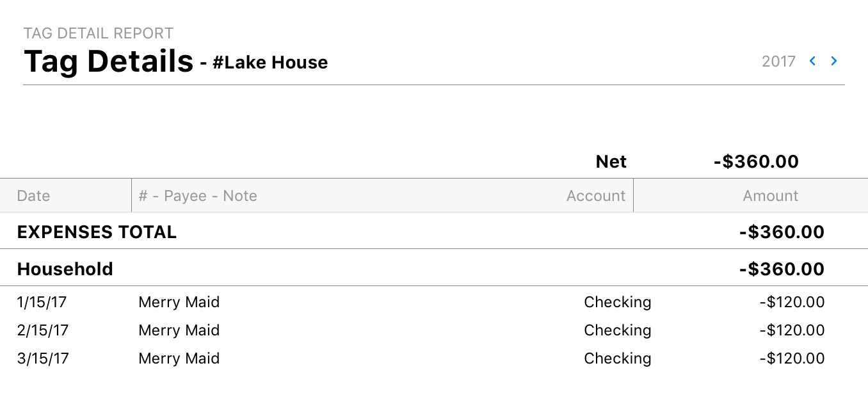Click the EXPENSES TOTAL amount value
Viewport: 868px width, 393px height.
pos(782,232)
